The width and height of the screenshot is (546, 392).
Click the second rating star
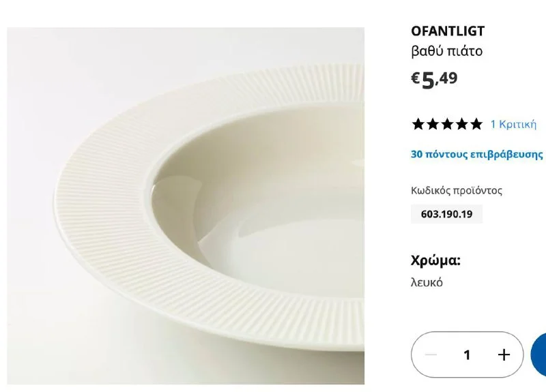433,124
